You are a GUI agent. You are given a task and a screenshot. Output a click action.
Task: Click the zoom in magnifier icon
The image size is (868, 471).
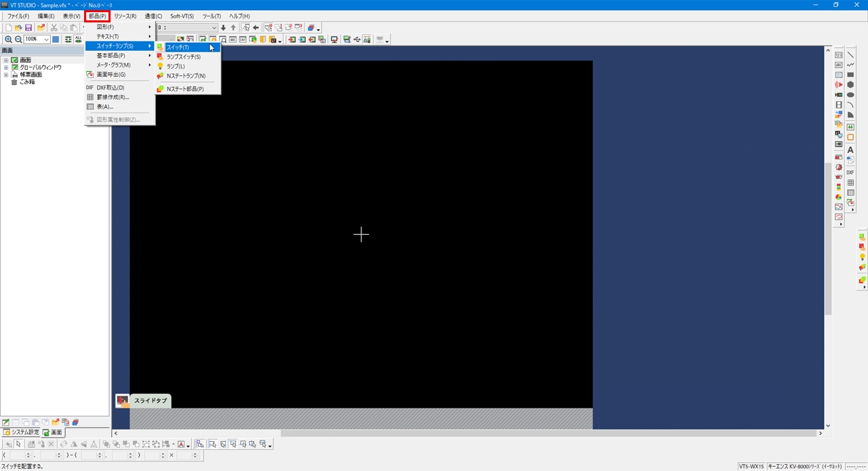click(x=8, y=39)
